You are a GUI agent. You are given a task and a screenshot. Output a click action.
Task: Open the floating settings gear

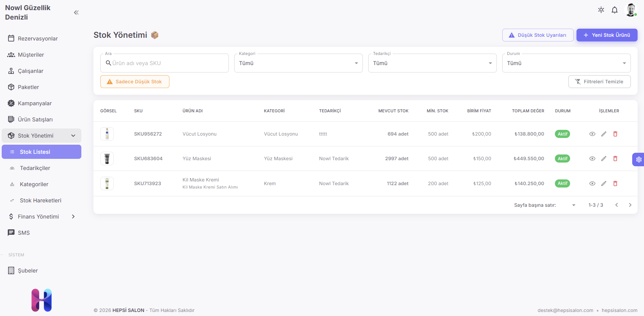[638, 160]
